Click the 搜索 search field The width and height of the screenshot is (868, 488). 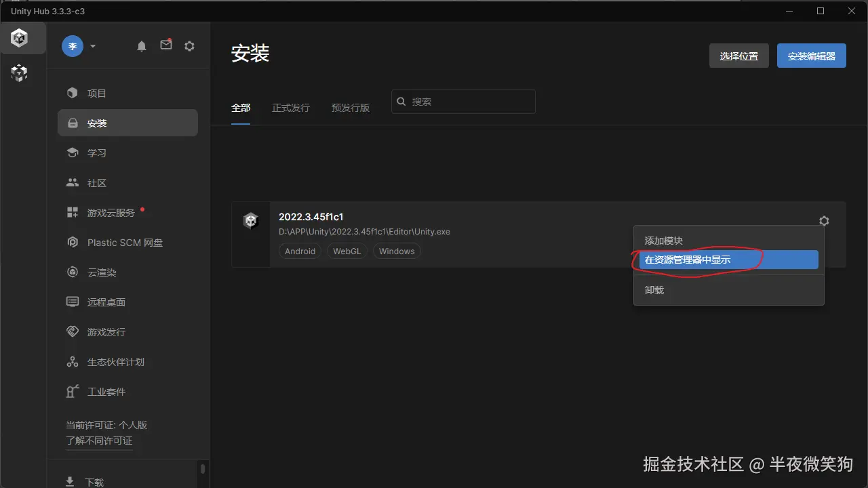click(463, 102)
